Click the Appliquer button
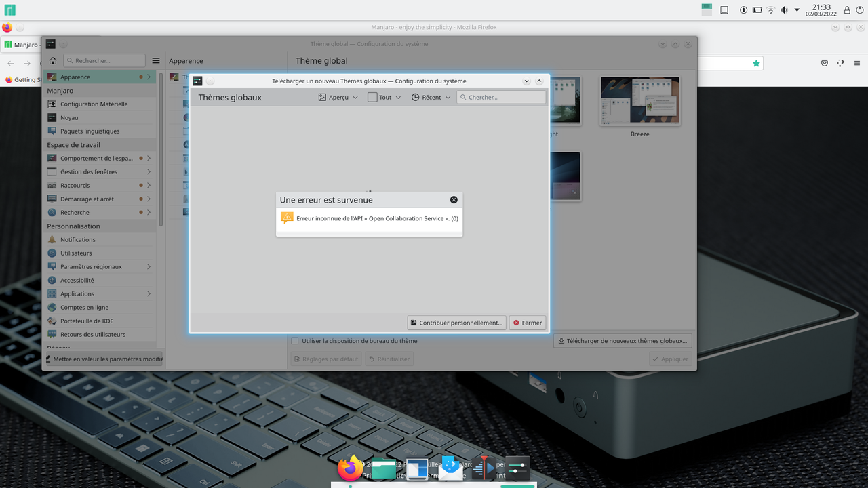868x488 pixels. point(670,359)
